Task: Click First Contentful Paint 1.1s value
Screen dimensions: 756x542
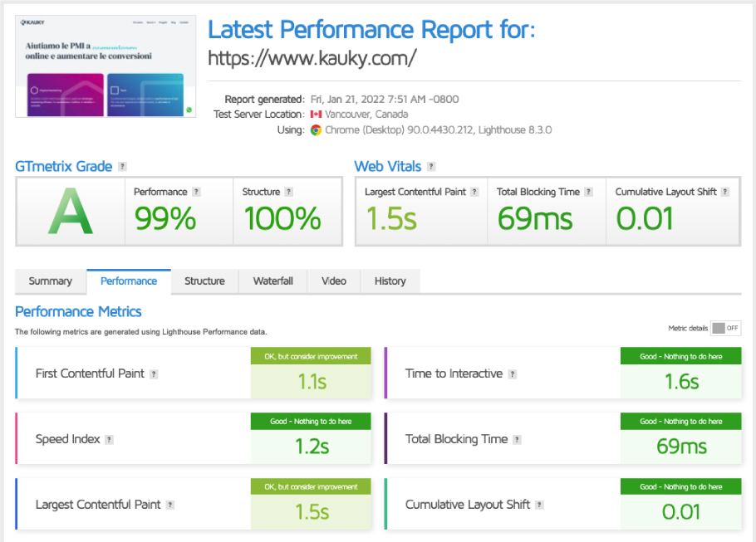Action: click(x=312, y=382)
